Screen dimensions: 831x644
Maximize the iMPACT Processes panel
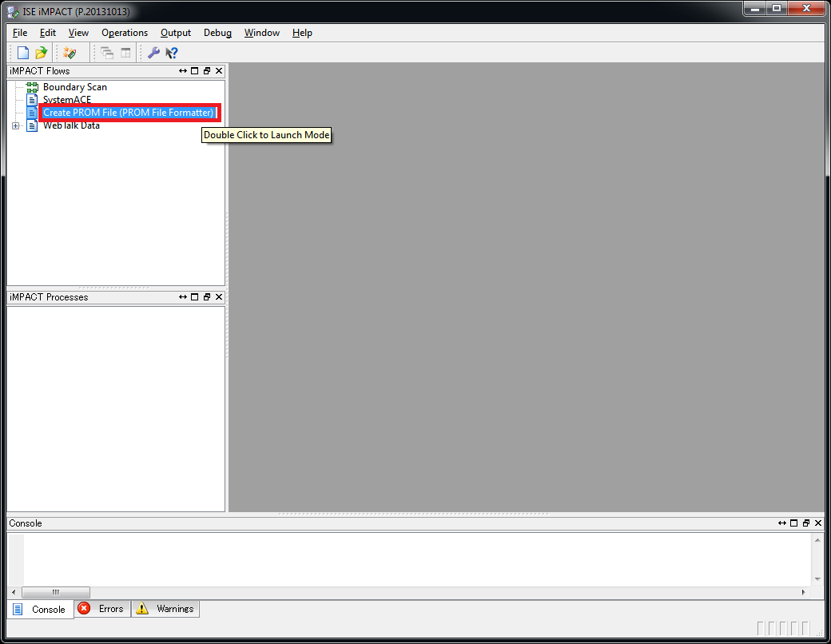point(194,296)
